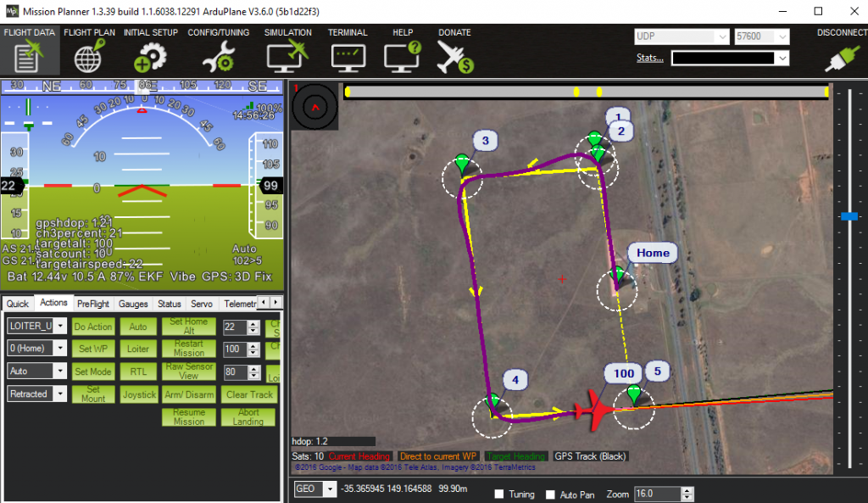
Task: Click the Set Mount button
Action: click(x=93, y=394)
